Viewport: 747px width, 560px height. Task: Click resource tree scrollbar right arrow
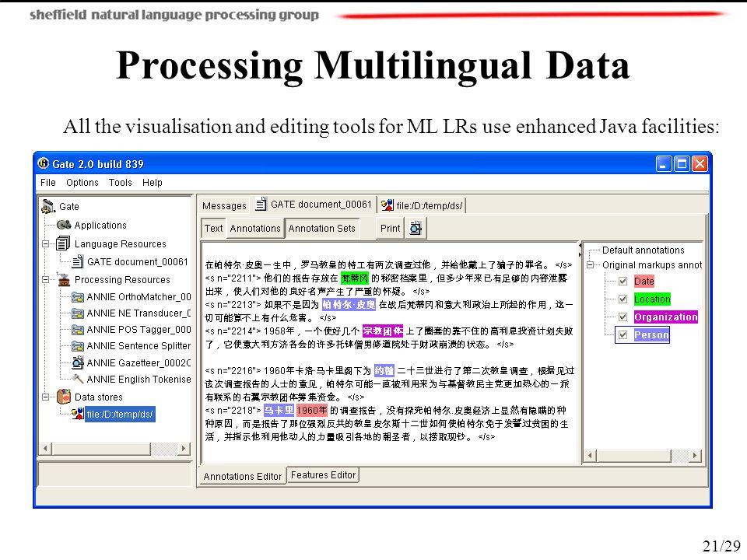click(184, 448)
